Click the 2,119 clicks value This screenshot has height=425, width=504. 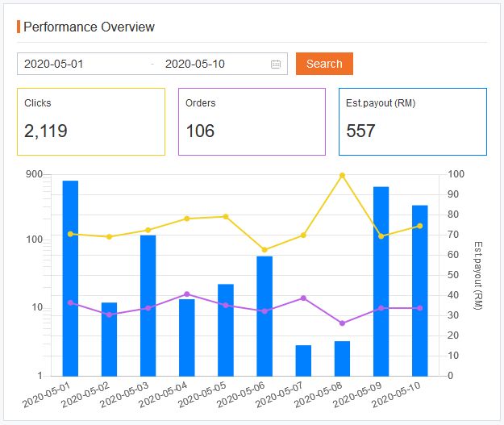tap(46, 131)
